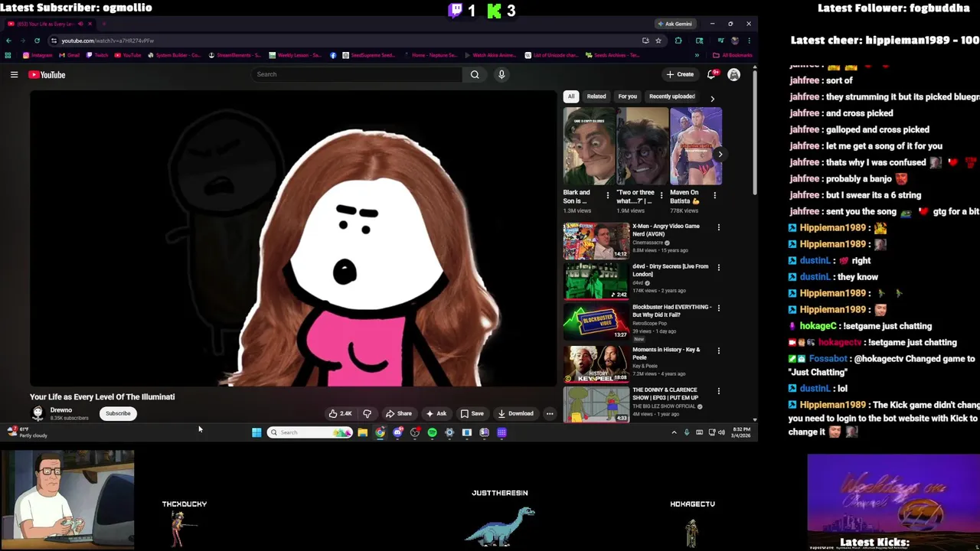Open the Ask Gemini button
Viewport: 980px width, 551px height.
click(675, 24)
